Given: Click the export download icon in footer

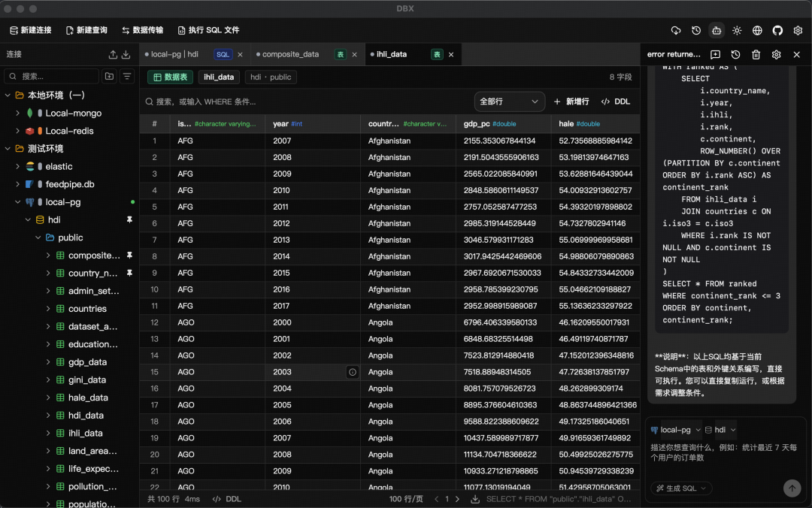Looking at the screenshot, I should 475,499.
